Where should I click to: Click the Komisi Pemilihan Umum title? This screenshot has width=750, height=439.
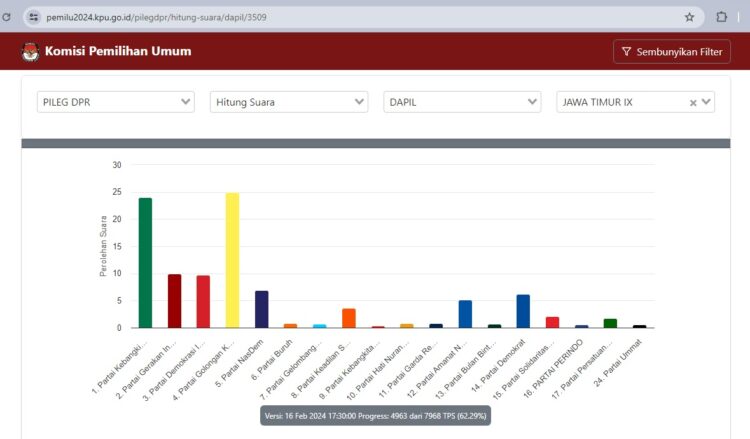(118, 52)
